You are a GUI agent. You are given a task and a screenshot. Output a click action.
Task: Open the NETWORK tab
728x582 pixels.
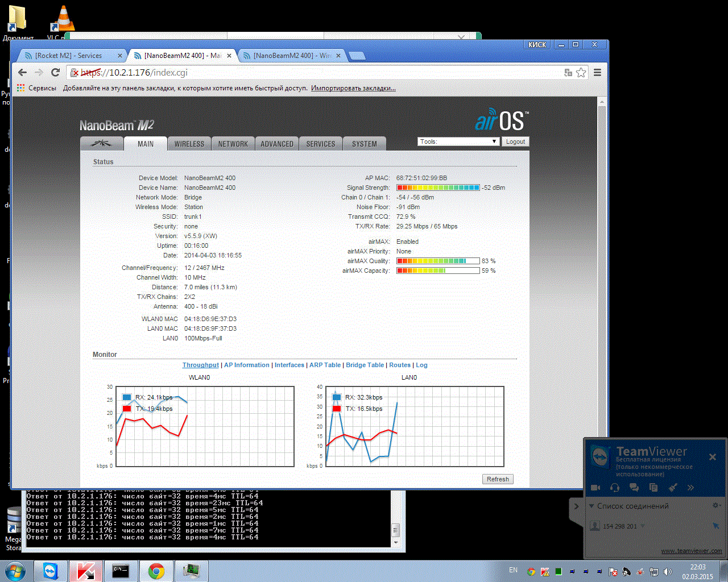click(233, 144)
